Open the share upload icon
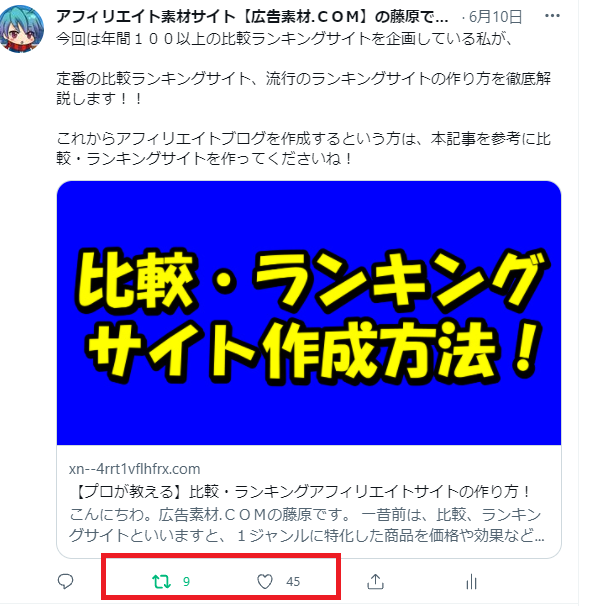Image resolution: width=591 pixels, height=606 pixels. 375,581
